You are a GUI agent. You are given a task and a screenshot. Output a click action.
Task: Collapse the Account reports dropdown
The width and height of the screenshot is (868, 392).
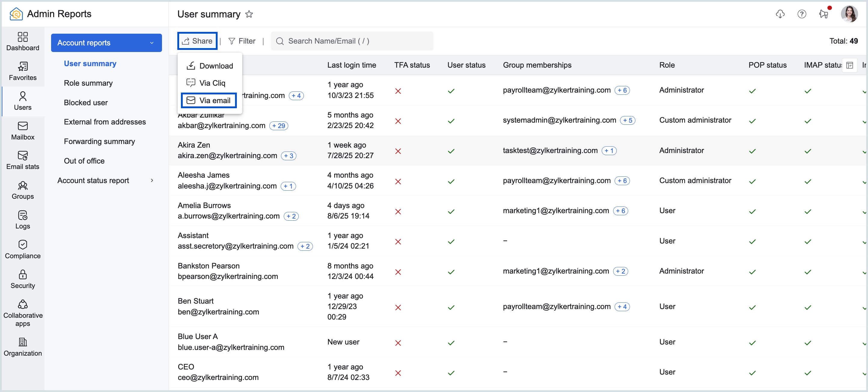pos(152,43)
